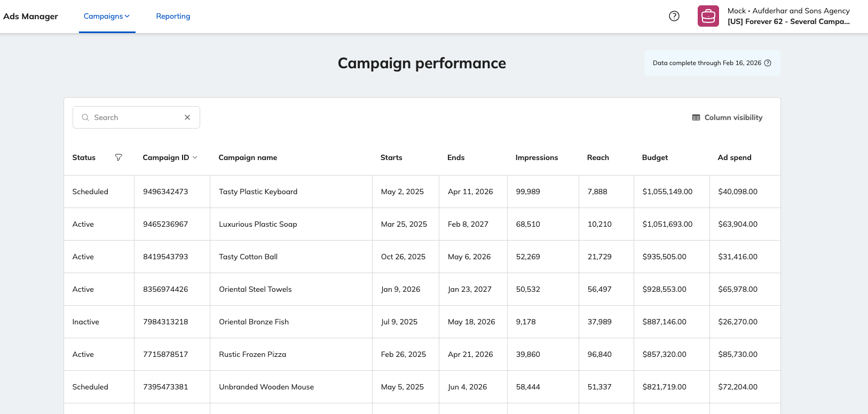Expand the Campaigns dropdown menu
Viewport: 868px width, 414px height.
(x=107, y=16)
